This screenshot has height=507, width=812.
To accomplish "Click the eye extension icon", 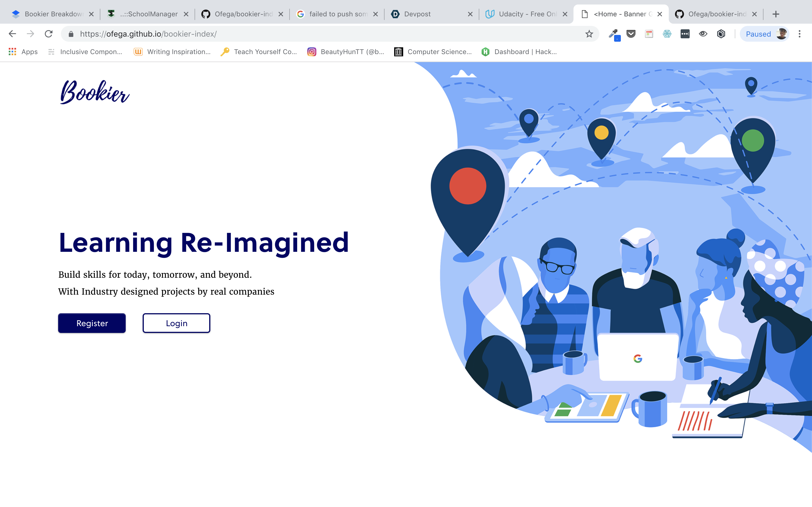I will coord(703,34).
